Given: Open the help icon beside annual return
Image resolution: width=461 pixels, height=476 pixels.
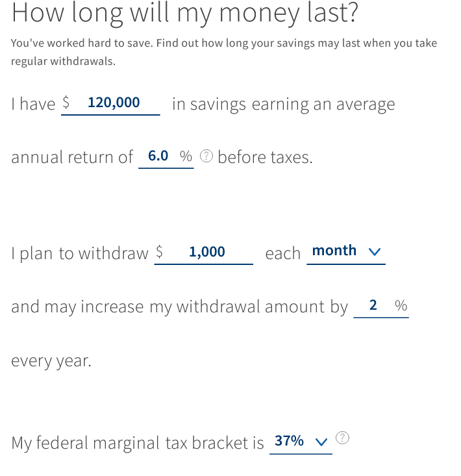Looking at the screenshot, I should (206, 157).
